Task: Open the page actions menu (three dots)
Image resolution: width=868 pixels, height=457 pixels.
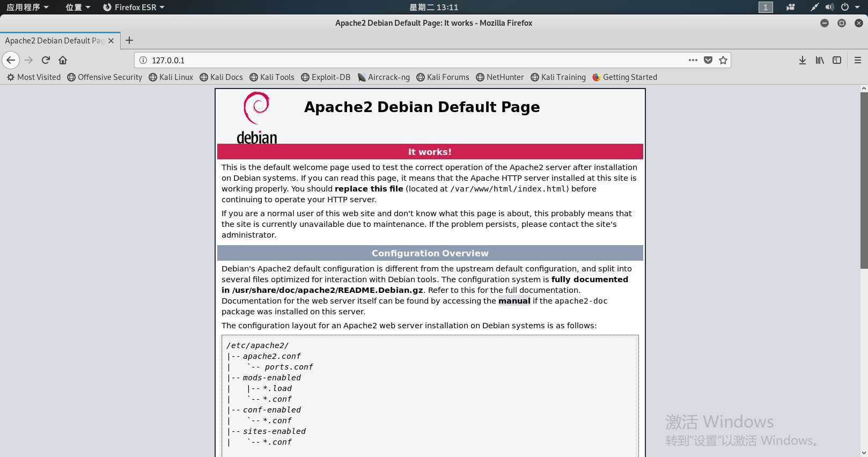Action: coord(693,60)
